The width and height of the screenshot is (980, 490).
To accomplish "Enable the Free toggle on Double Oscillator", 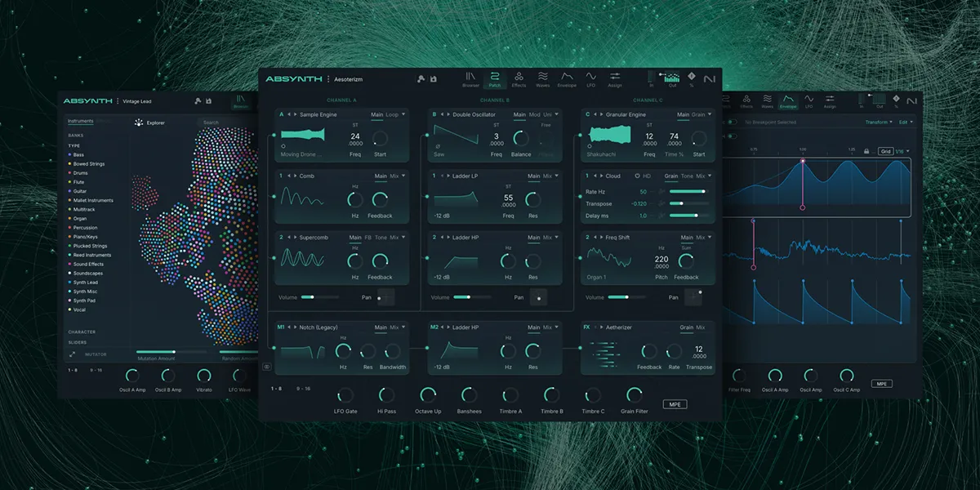I will (x=546, y=125).
